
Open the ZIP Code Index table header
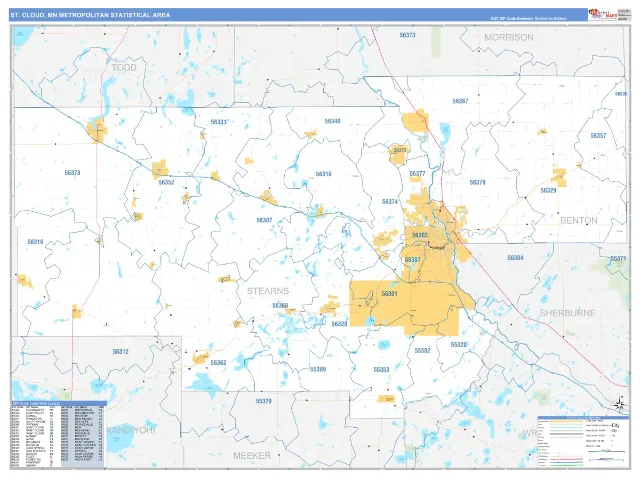tap(58, 403)
